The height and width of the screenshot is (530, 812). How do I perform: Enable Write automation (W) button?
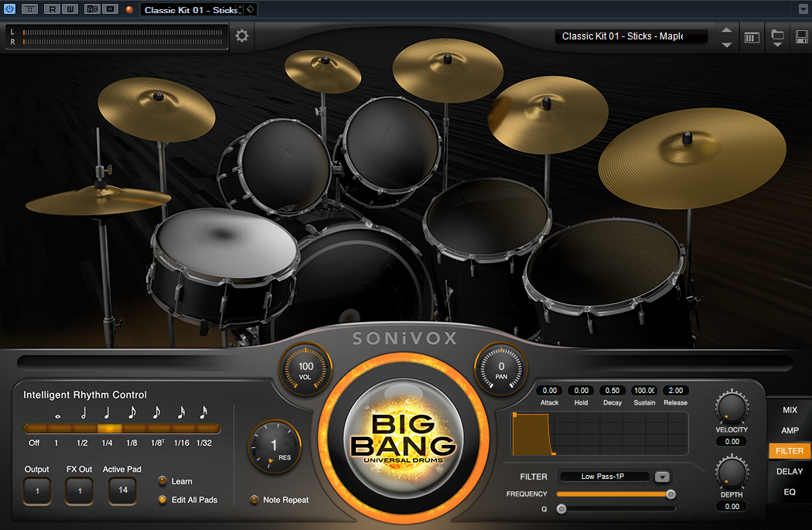tap(70, 9)
